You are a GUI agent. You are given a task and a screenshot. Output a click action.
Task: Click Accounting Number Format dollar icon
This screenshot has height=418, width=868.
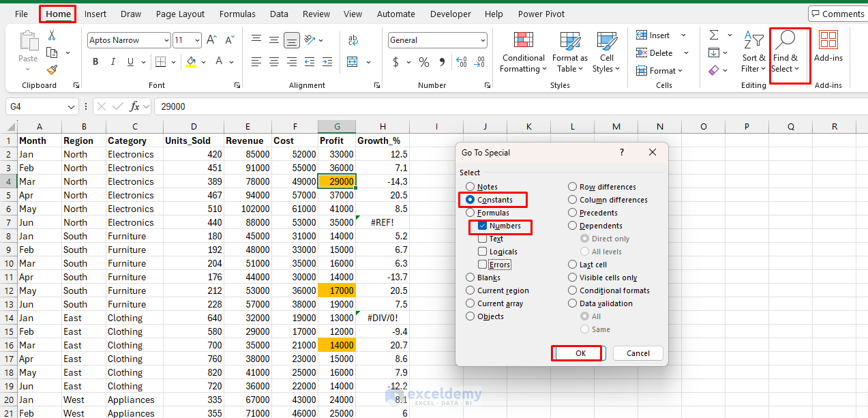pos(396,62)
